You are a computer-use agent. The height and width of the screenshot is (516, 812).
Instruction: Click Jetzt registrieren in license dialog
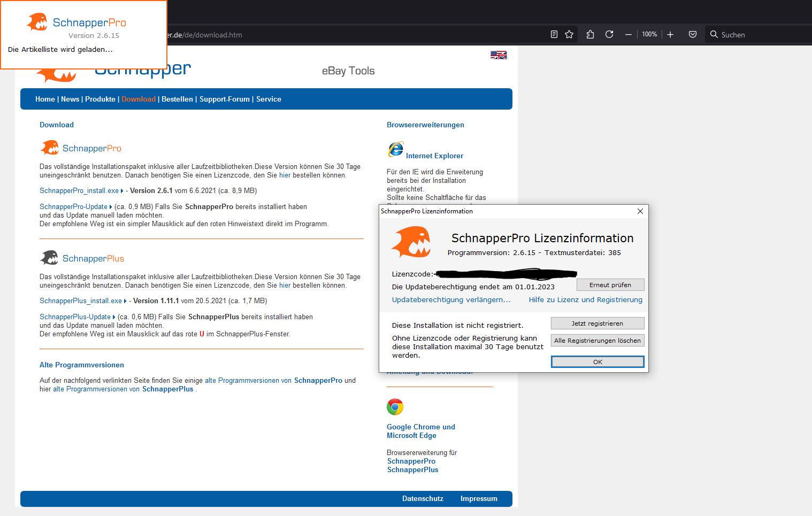pos(597,324)
